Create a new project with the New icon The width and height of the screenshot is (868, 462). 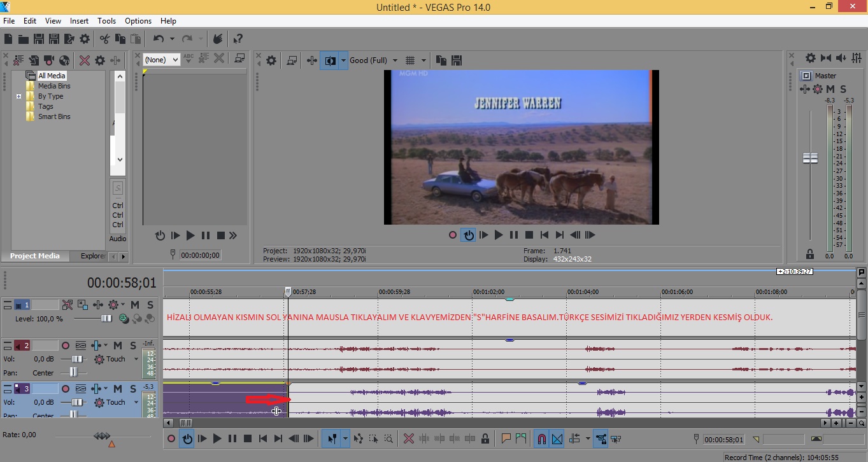(x=8, y=39)
